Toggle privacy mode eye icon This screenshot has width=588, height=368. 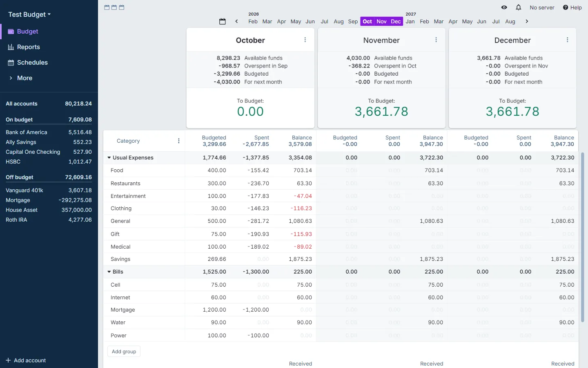point(504,7)
